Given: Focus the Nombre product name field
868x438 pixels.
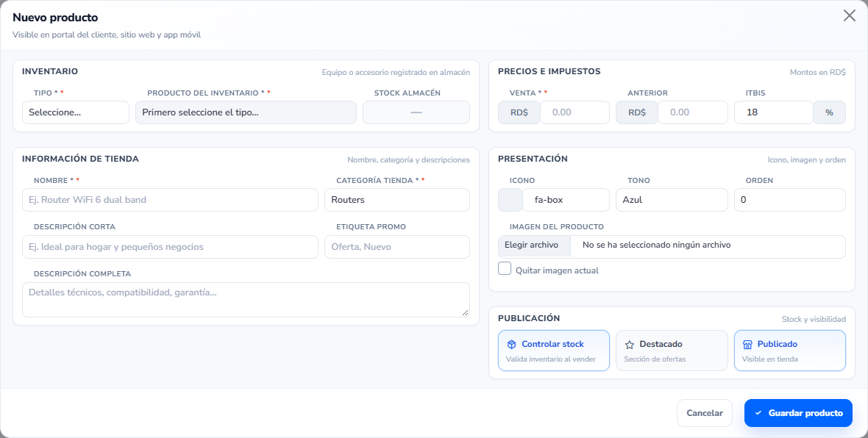Looking at the screenshot, I should pos(170,200).
